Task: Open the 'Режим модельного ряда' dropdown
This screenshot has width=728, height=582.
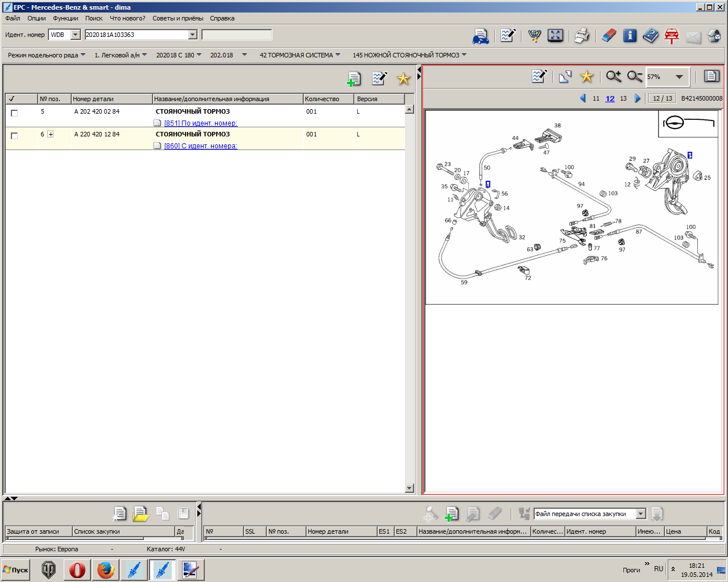Action: [x=47, y=55]
